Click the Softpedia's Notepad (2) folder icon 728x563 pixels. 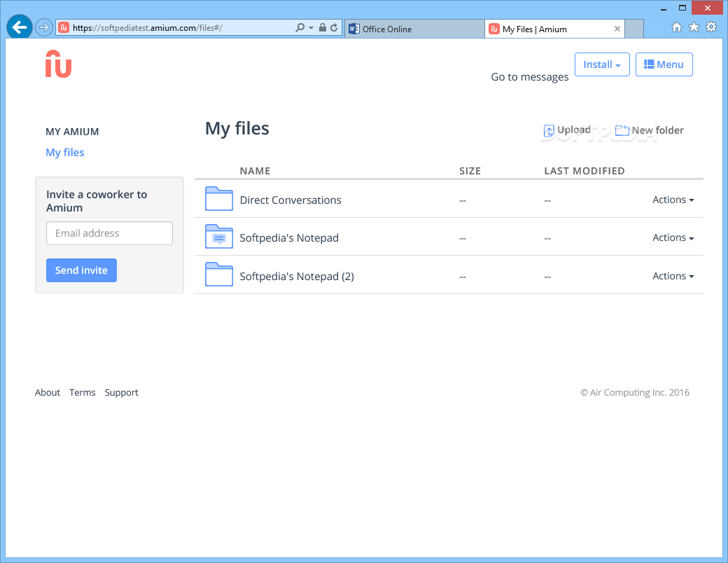[219, 274]
